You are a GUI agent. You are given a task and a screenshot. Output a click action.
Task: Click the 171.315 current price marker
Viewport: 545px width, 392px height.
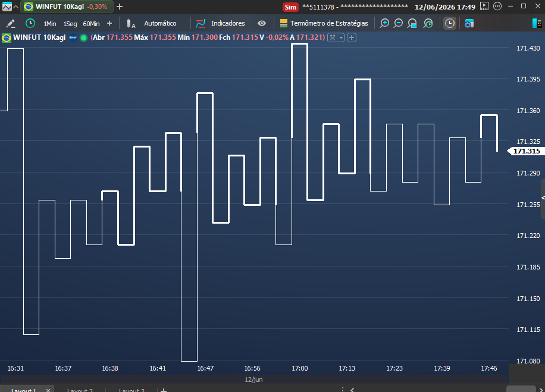coord(526,151)
